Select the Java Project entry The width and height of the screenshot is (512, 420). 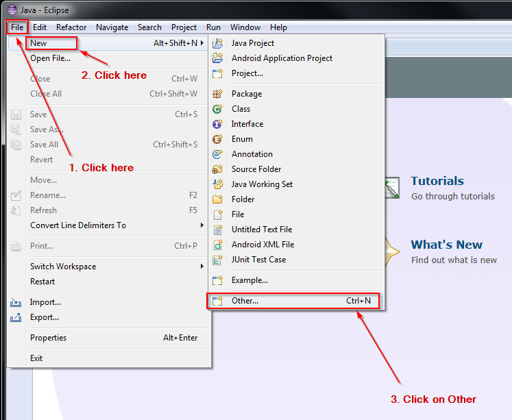297,43
